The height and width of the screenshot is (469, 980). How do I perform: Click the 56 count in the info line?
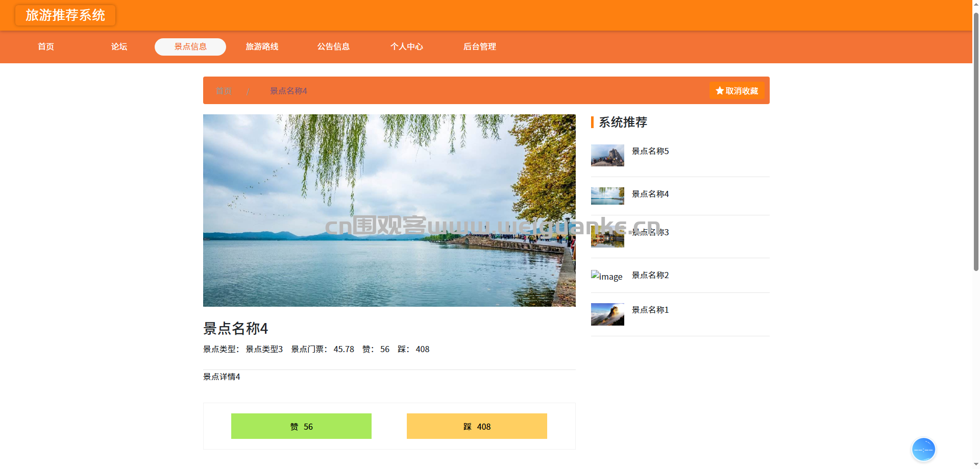tap(385, 349)
